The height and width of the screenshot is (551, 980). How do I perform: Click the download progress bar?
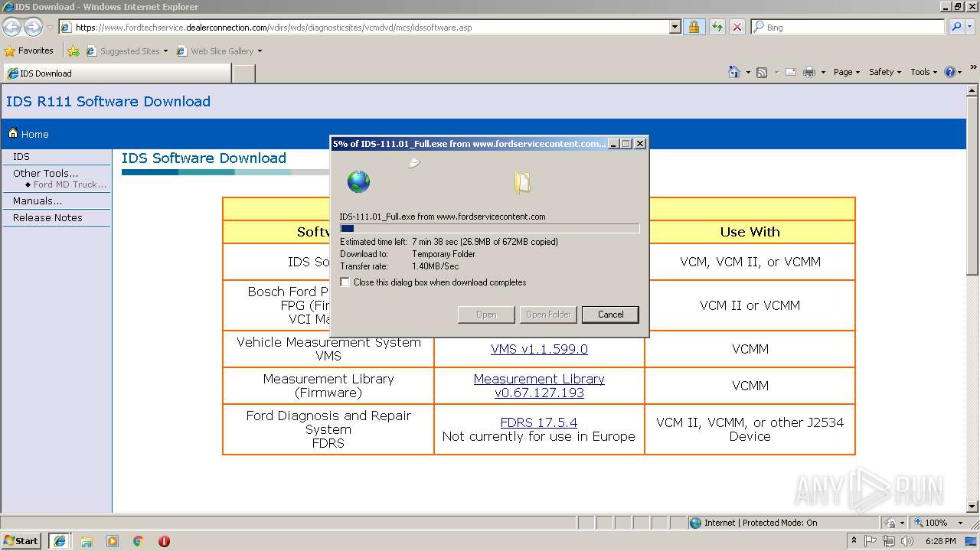(489, 228)
